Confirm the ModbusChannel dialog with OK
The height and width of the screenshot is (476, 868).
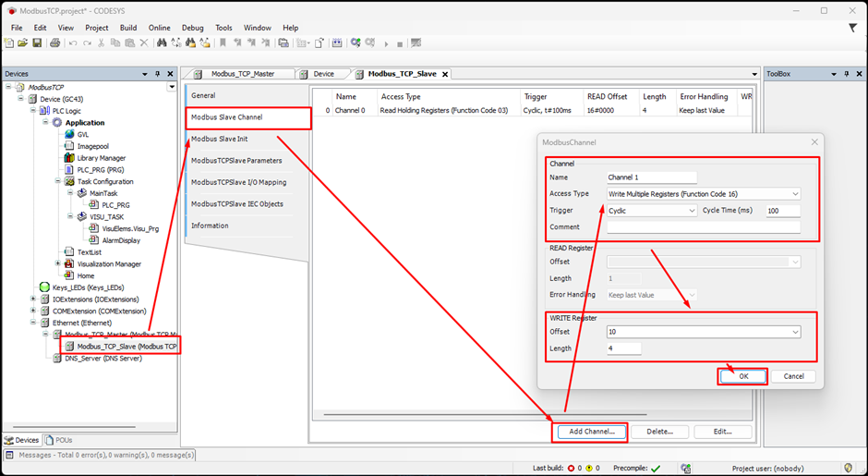click(743, 376)
